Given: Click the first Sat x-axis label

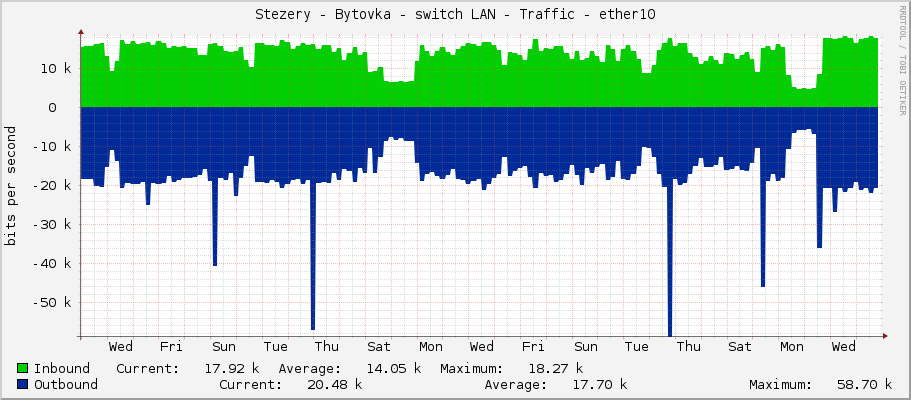Looking at the screenshot, I should coord(378,347).
